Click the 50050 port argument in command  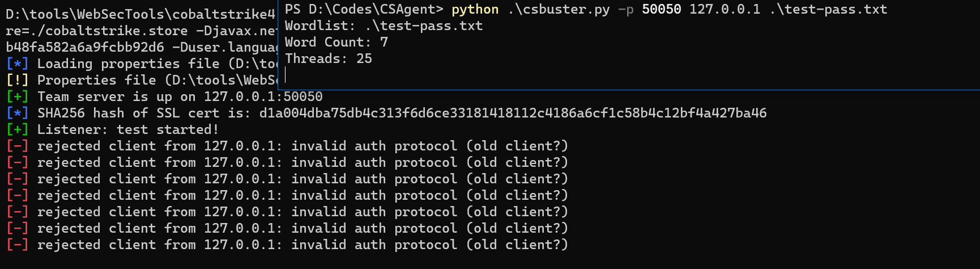click(662, 9)
